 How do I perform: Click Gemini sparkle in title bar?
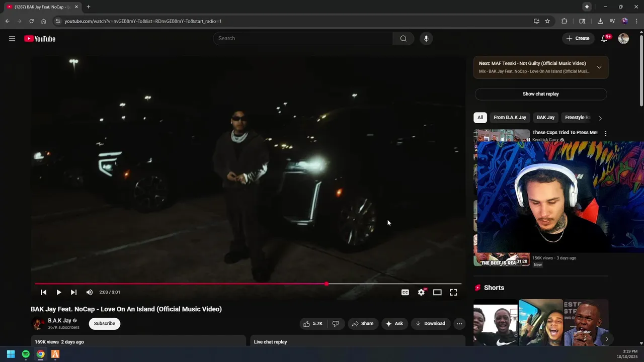click(587, 7)
